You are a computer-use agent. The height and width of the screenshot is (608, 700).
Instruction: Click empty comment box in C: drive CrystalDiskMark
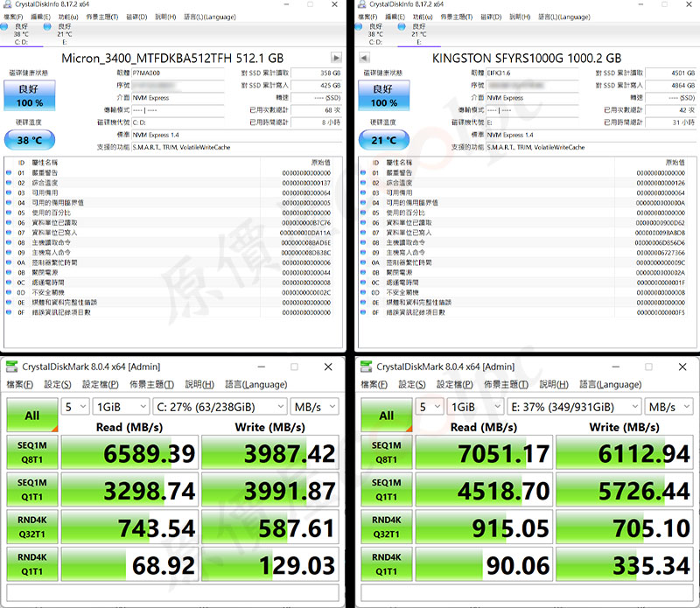tap(172, 593)
